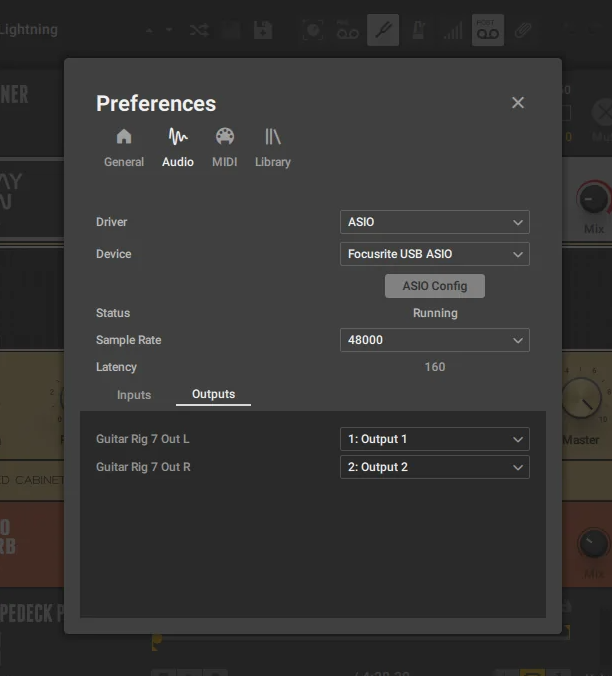Click the Master knob on the amp
Viewport: 612px width, 676px height.
point(581,400)
